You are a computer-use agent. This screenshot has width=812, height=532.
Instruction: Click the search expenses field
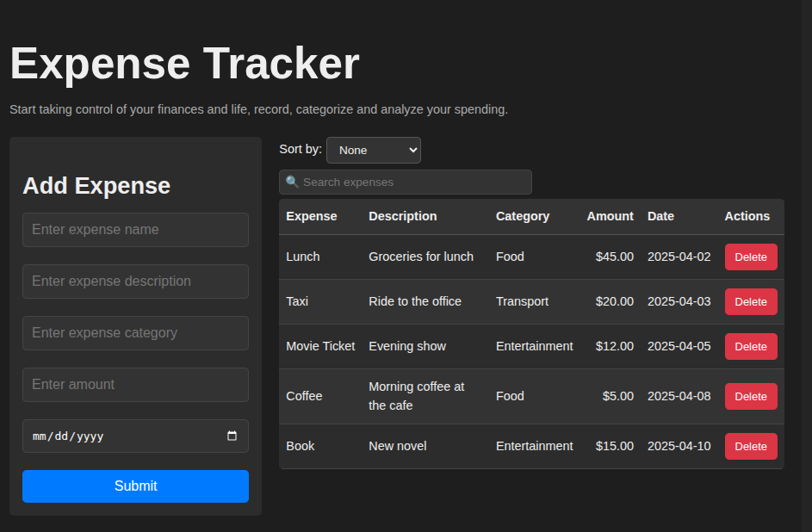tap(405, 182)
